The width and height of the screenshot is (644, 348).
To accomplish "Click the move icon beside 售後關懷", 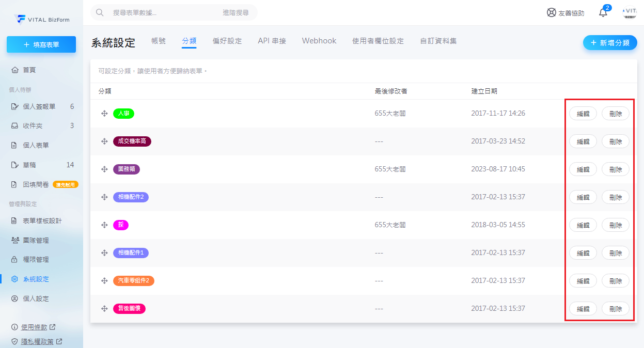I will (104, 309).
